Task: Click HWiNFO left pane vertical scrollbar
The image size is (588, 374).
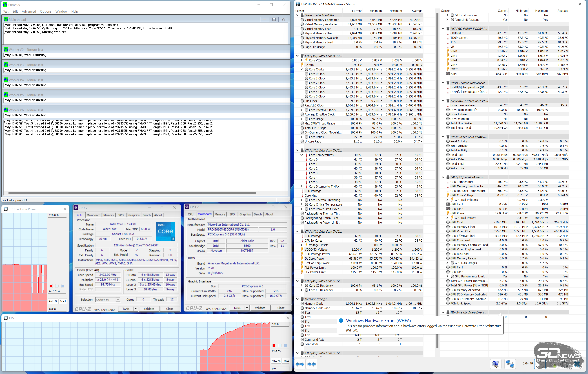Action: 437,181
